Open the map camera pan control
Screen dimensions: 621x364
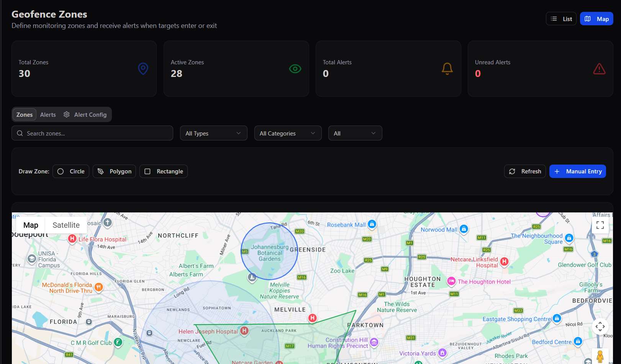[x=600, y=326]
